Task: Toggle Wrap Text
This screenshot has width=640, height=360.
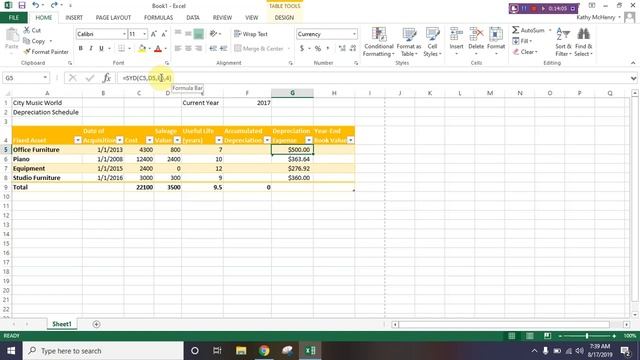Action: [x=251, y=34]
